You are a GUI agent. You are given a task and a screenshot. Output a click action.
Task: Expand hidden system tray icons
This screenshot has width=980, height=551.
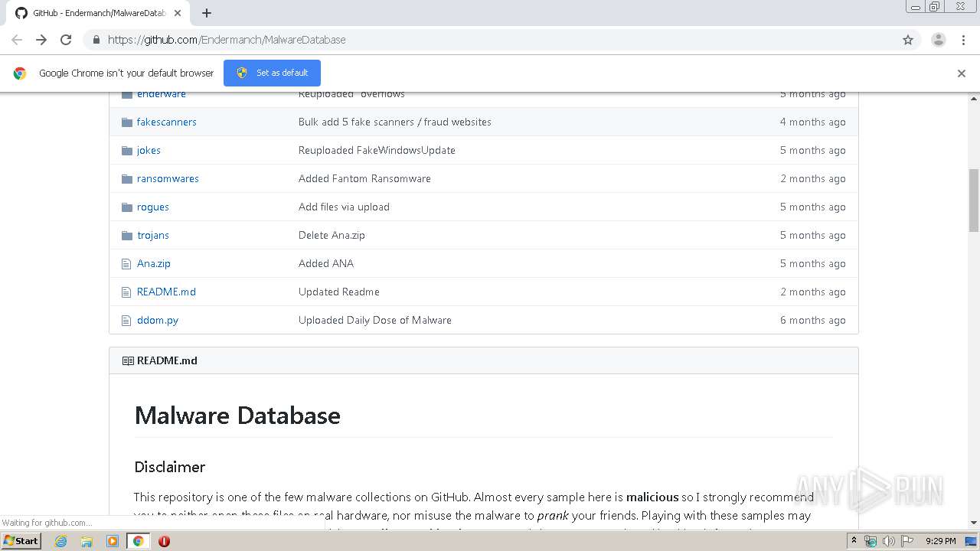(x=854, y=541)
